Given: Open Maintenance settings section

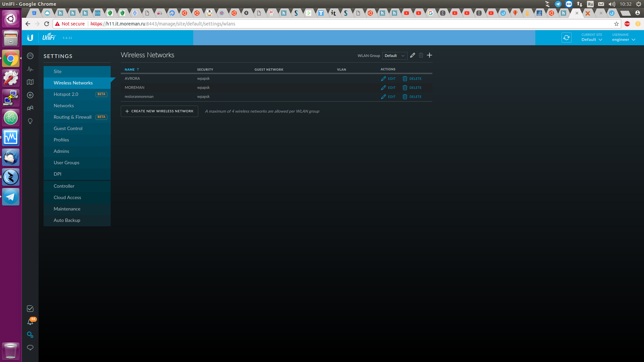Looking at the screenshot, I should coord(77,209).
